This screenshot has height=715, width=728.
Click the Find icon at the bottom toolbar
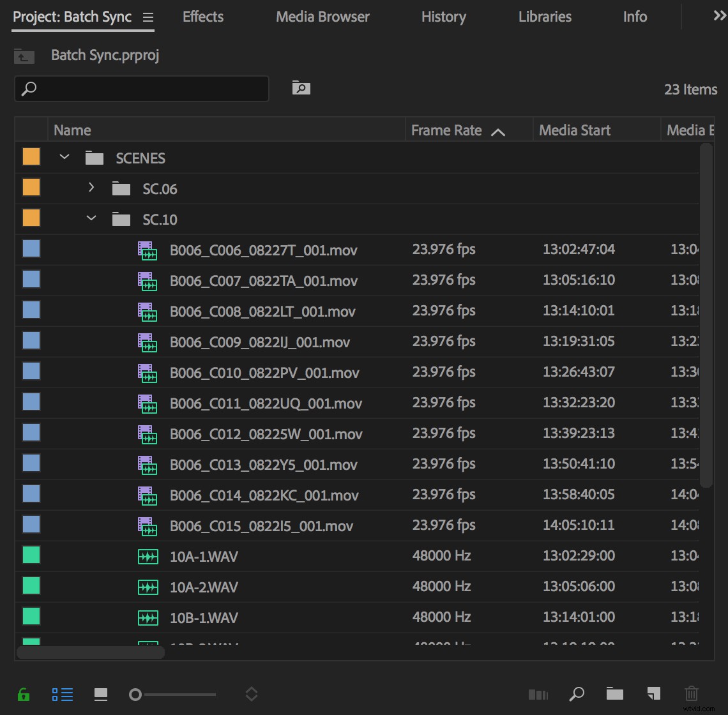pyautogui.click(x=577, y=694)
